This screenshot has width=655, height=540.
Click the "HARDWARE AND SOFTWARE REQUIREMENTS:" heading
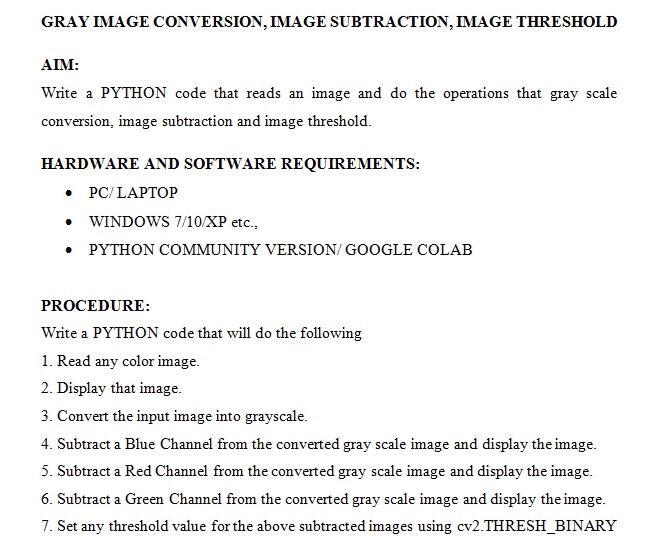[x=230, y=164]
